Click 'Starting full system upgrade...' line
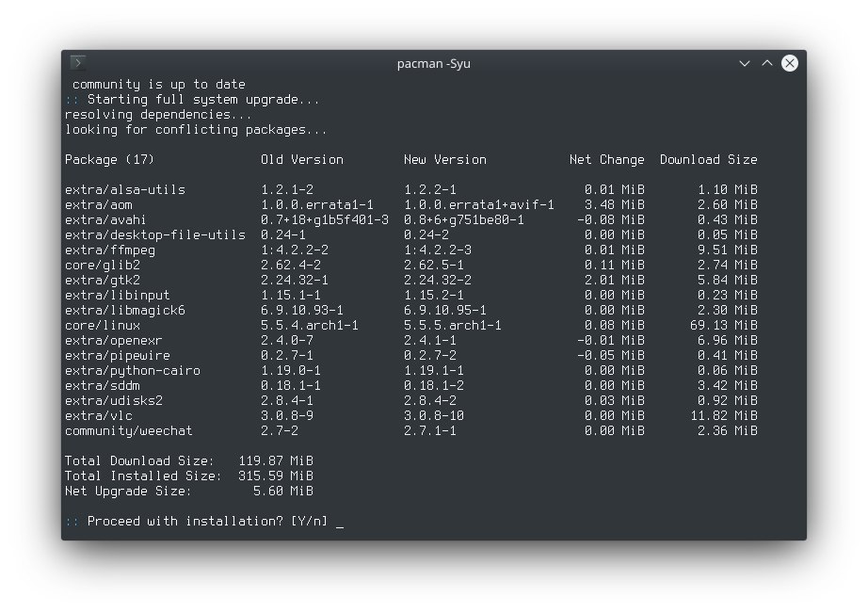Viewport: 868px width, 613px height. point(203,100)
